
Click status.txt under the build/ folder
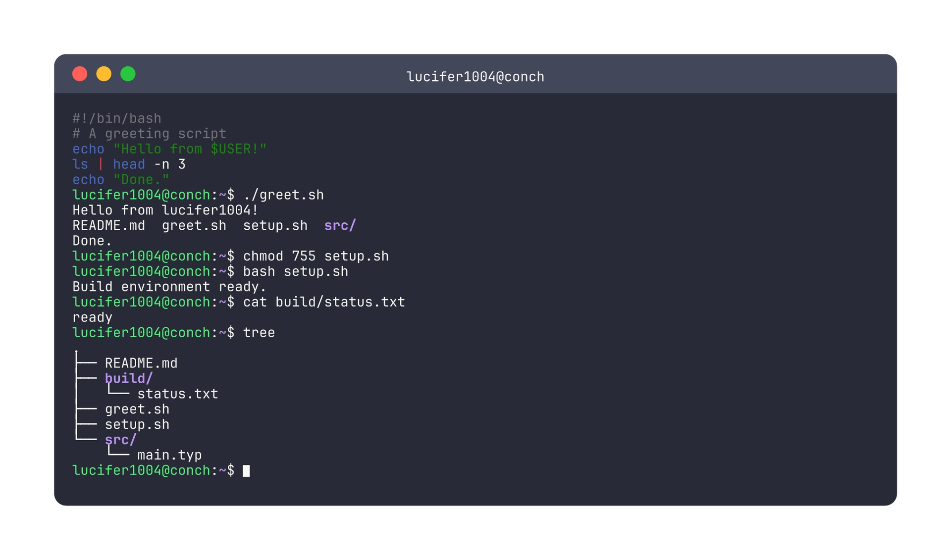point(177,394)
